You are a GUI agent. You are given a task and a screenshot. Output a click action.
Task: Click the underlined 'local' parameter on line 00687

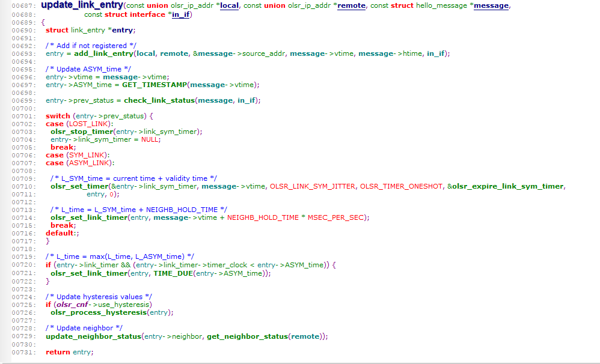(x=229, y=6)
